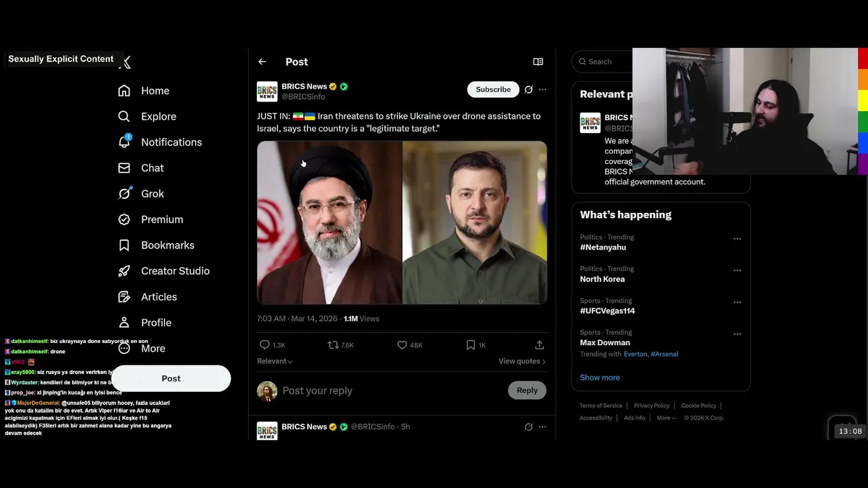The height and width of the screenshot is (488, 868).
Task: Click the More circle icon in sidebar
Action: click(x=124, y=348)
